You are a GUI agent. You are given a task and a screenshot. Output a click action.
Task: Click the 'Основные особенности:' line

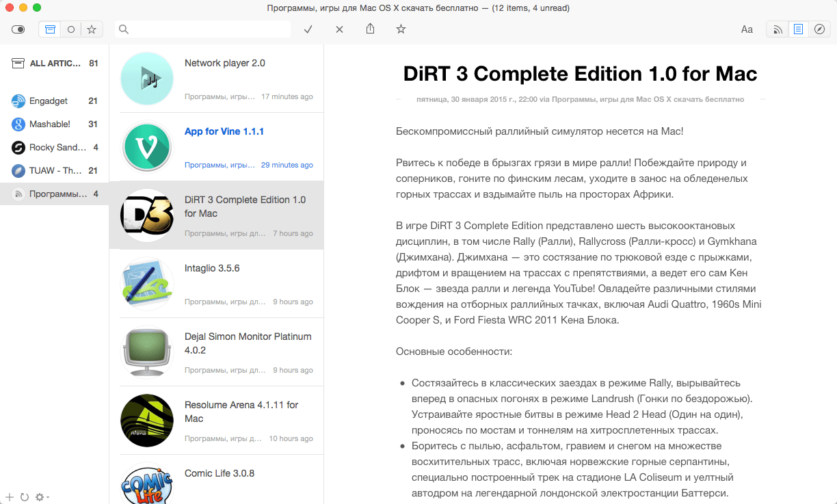pos(454,352)
